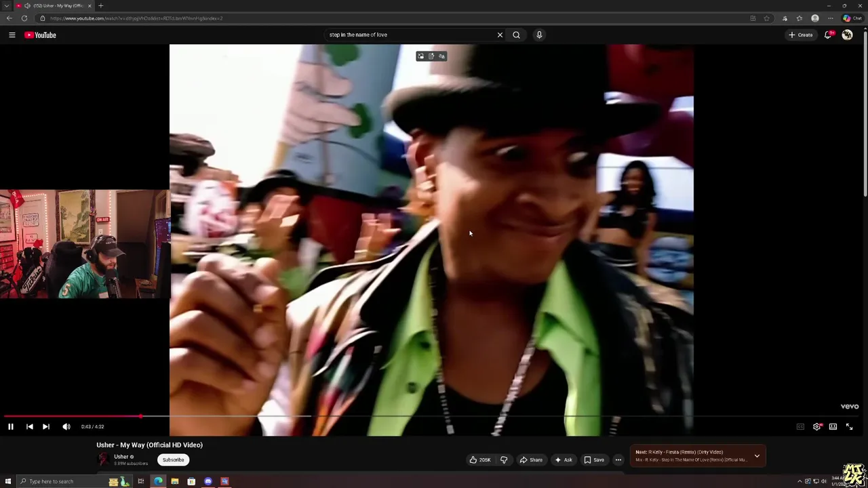Open the Usher channel name link
868x488 pixels.
[121, 457]
